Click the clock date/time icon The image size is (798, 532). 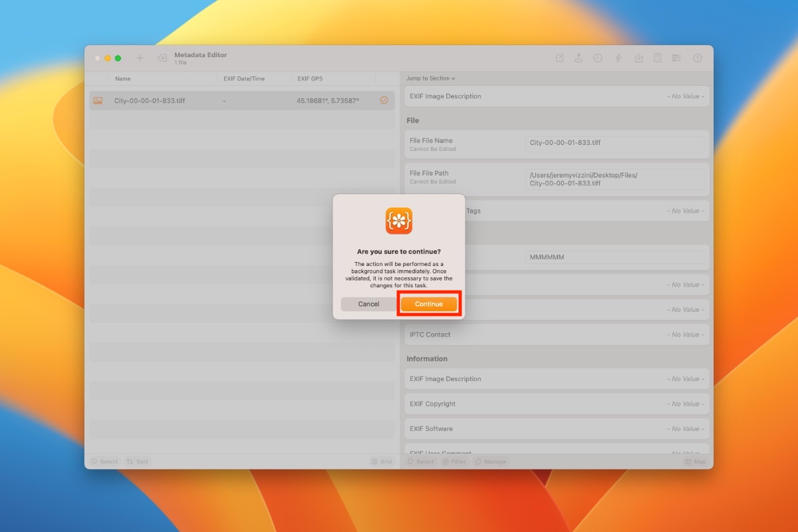(x=598, y=58)
